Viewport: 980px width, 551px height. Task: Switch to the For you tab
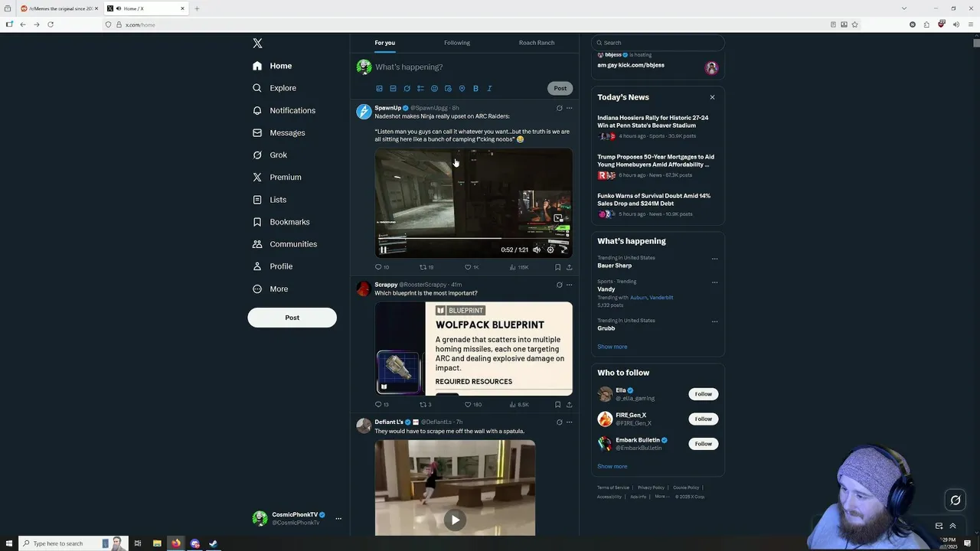coord(385,43)
